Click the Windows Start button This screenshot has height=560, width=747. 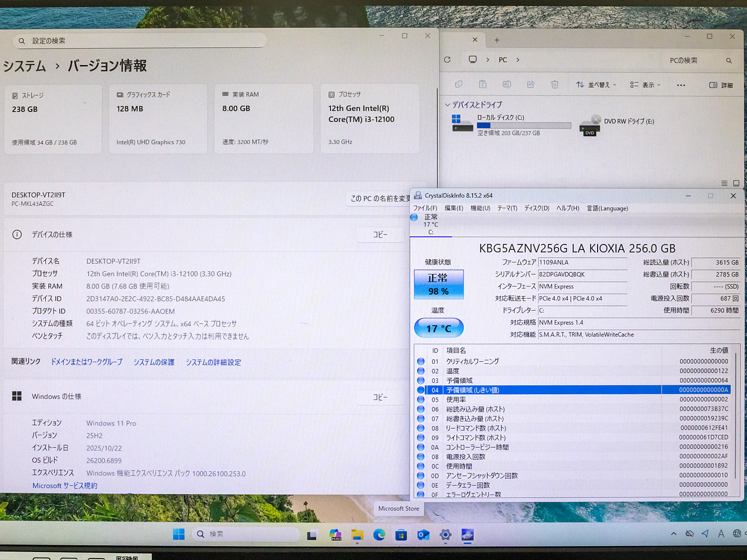point(178,534)
